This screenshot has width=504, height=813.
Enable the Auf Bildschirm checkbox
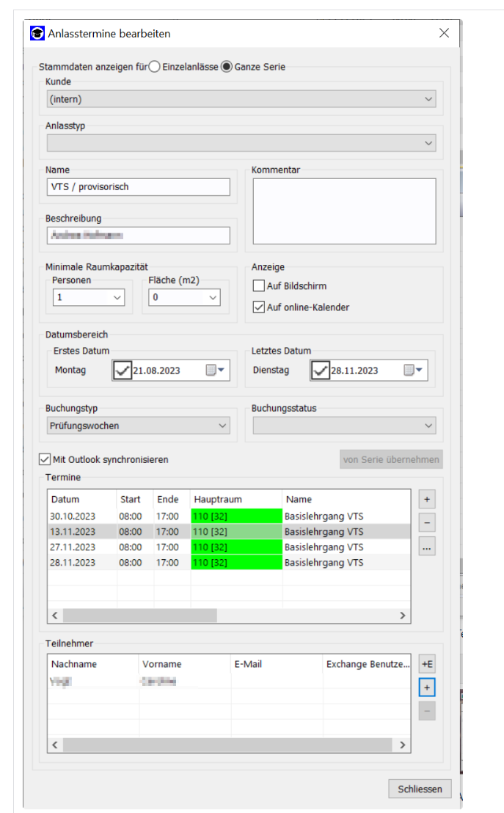coord(259,285)
